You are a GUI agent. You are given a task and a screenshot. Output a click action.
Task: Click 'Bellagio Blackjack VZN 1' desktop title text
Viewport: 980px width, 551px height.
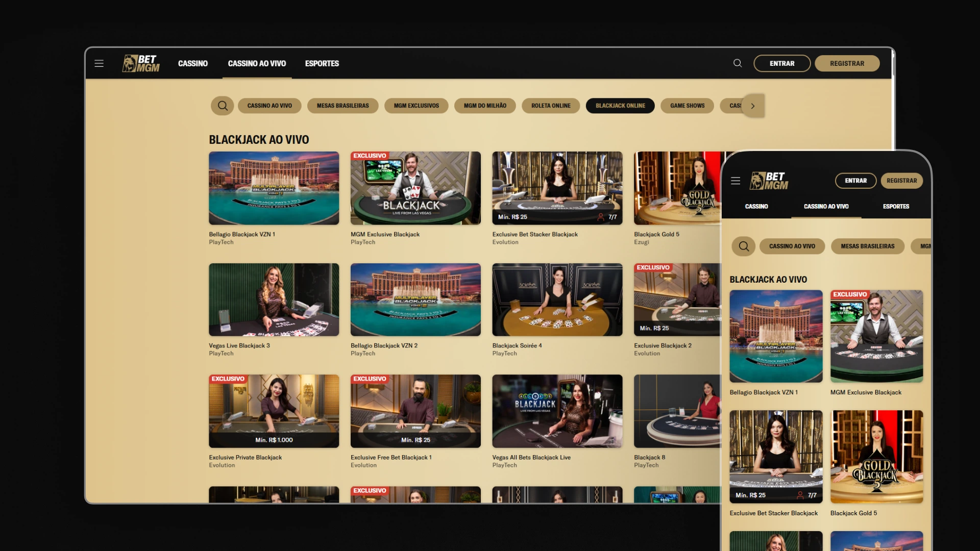[x=242, y=234]
